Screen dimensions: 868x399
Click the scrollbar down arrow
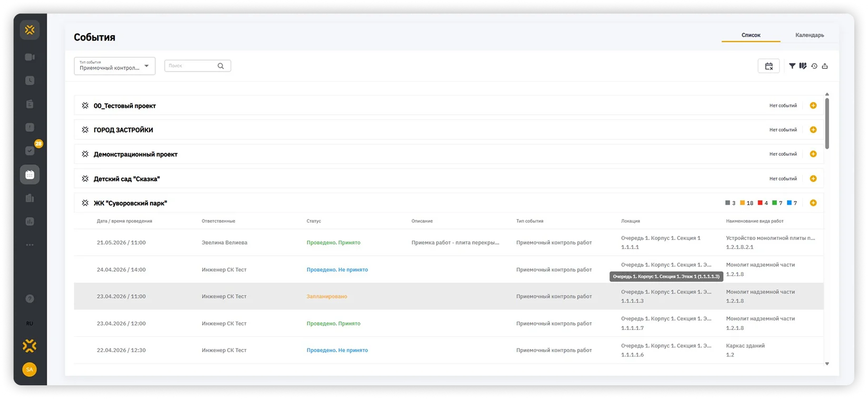point(827,364)
